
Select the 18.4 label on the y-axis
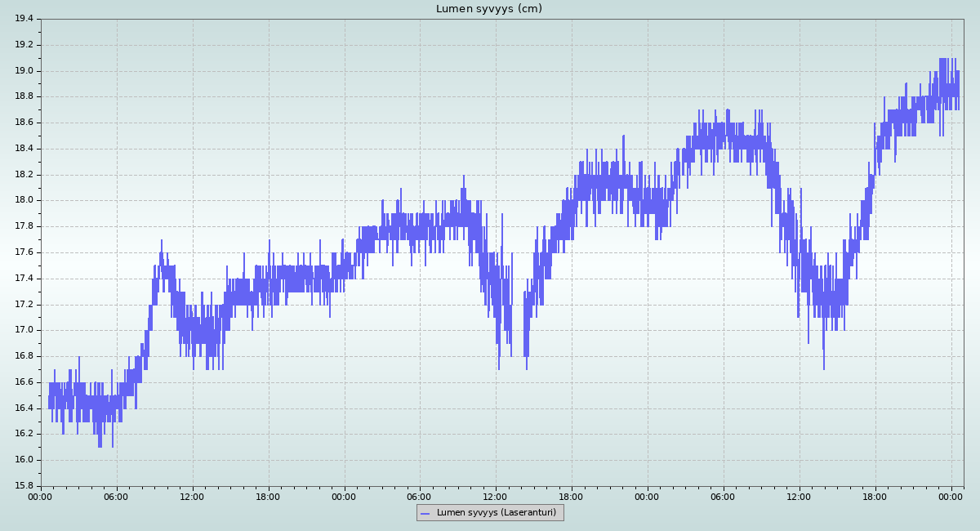tap(24, 149)
